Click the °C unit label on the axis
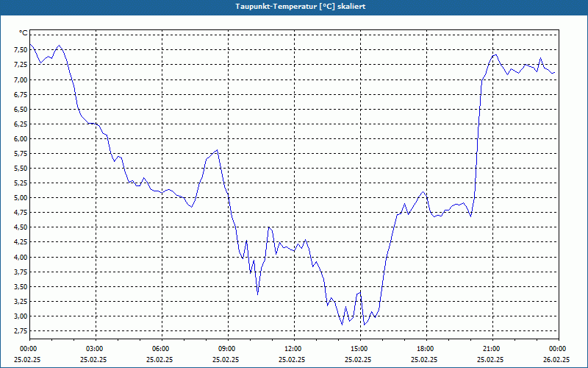Image resolution: width=588 pixels, height=368 pixels. [23, 32]
